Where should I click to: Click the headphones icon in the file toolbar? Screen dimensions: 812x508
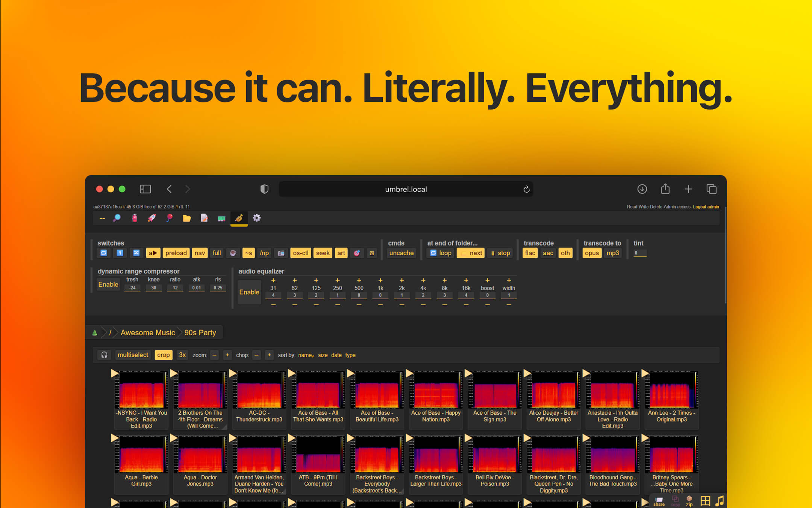pyautogui.click(x=104, y=355)
